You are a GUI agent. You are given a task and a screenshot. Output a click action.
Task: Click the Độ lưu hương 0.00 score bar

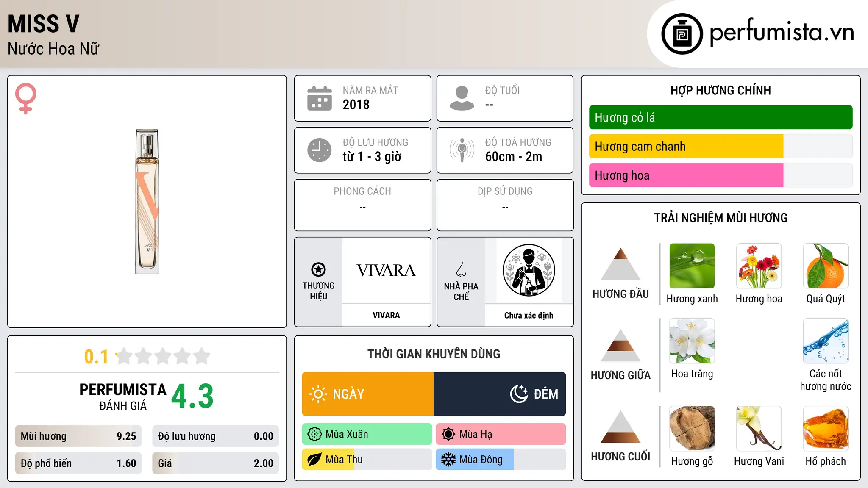coord(215,436)
